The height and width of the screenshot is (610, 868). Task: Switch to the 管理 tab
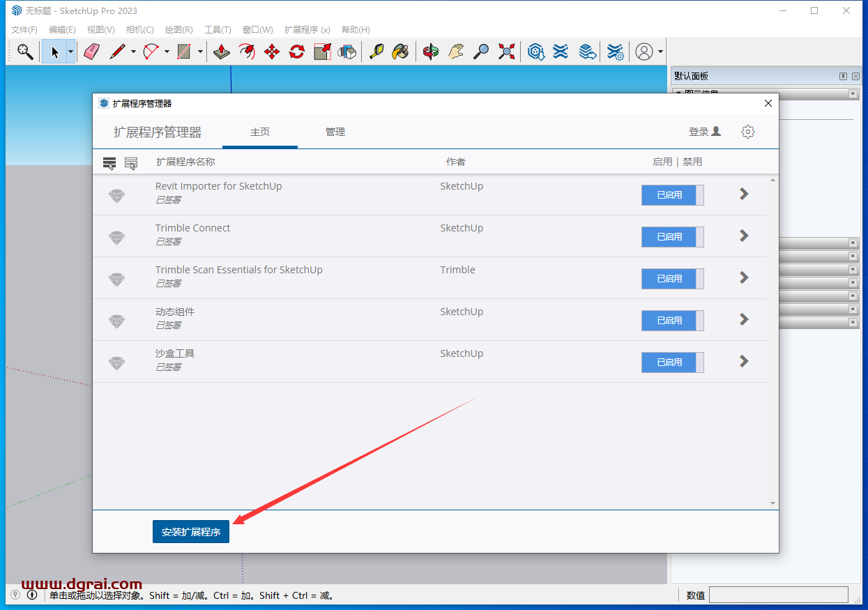coord(335,132)
